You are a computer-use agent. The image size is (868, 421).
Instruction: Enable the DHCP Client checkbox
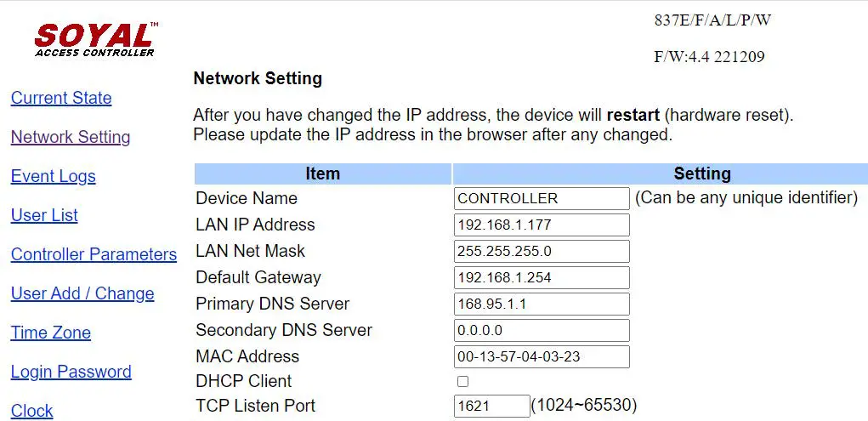click(463, 381)
